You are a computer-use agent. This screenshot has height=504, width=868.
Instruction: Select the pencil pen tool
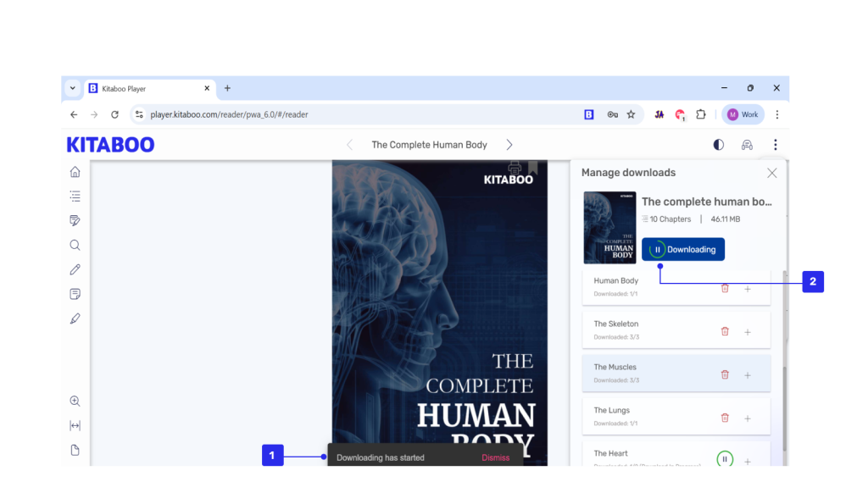click(75, 269)
